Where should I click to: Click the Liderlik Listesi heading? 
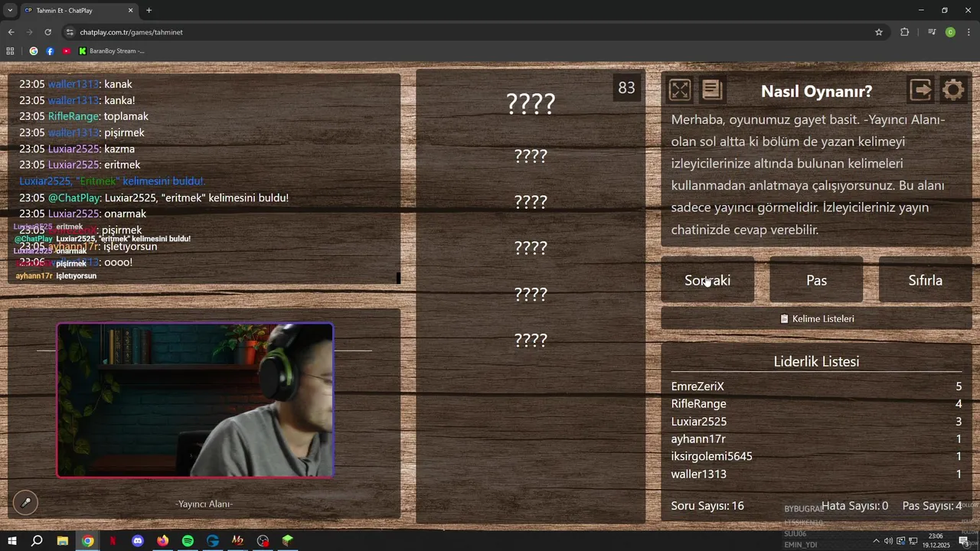[816, 362]
